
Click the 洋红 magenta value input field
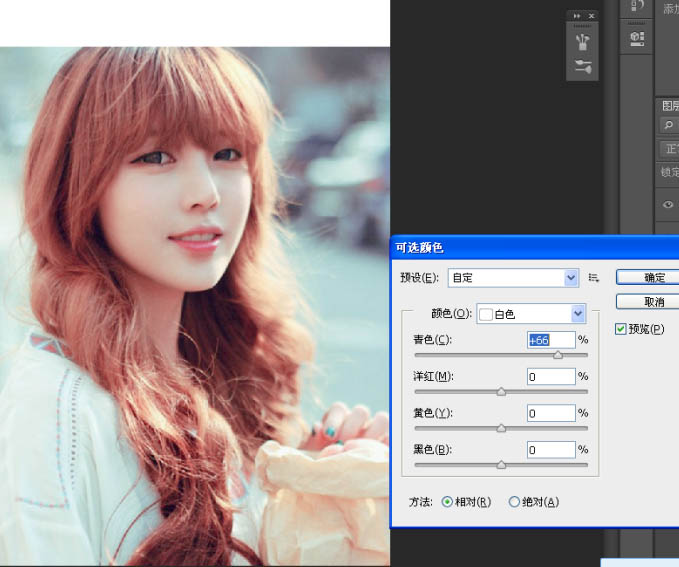pyautogui.click(x=551, y=377)
